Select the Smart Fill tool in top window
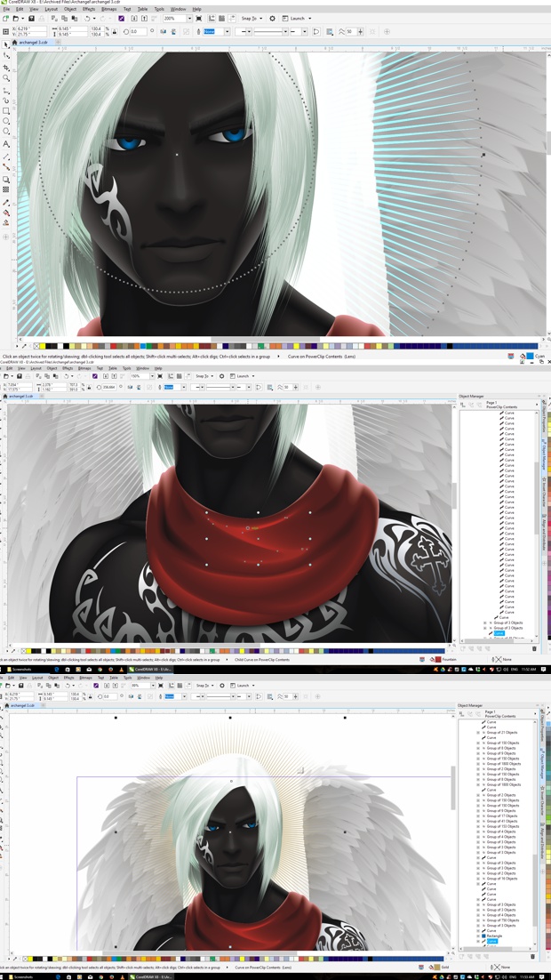551x980 pixels. (6, 223)
